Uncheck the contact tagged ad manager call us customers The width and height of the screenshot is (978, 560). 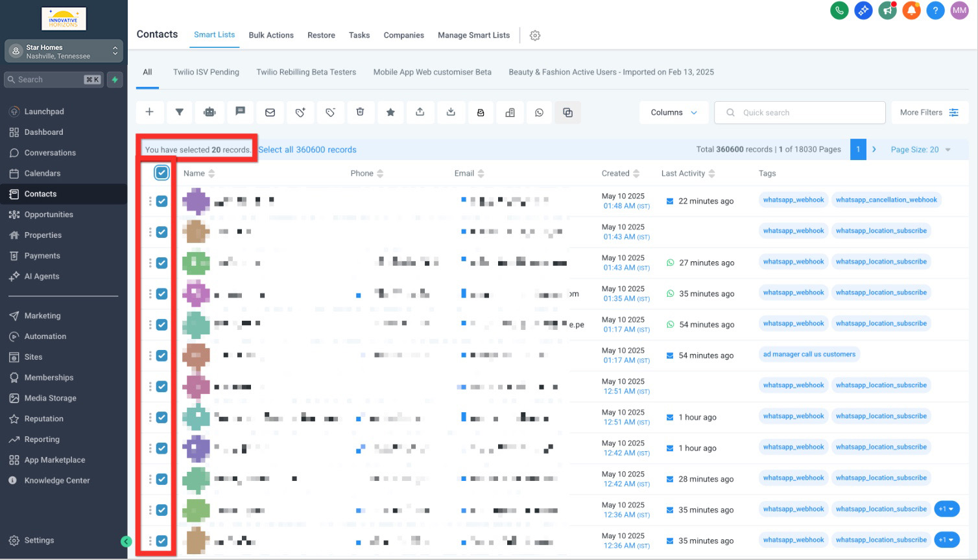click(161, 355)
